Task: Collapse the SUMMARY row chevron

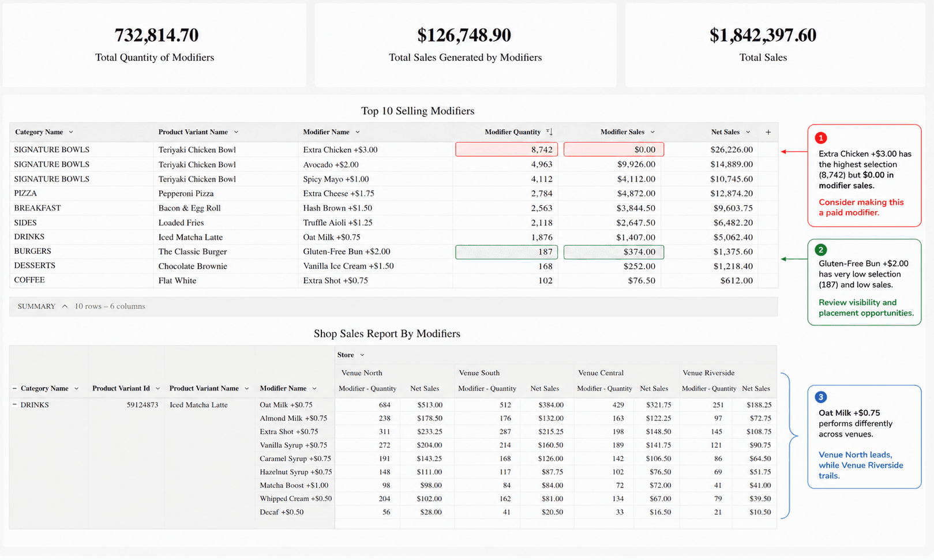Action: [65, 306]
